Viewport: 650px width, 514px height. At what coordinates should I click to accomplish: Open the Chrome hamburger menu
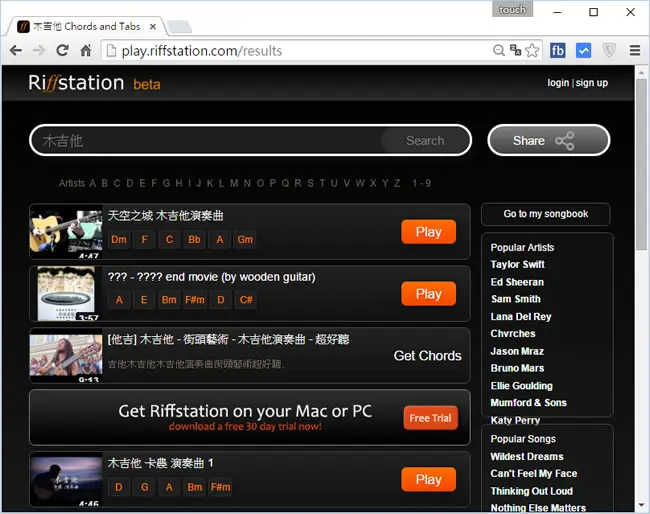tap(635, 51)
